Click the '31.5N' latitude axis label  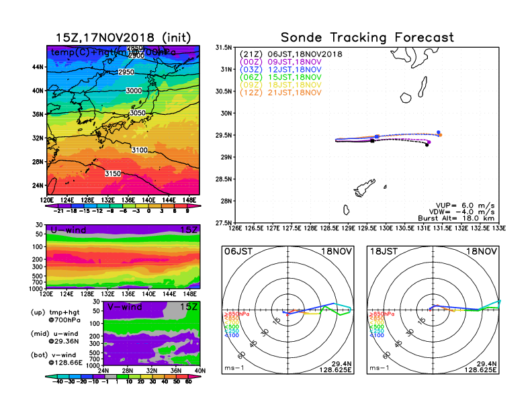click(x=224, y=48)
